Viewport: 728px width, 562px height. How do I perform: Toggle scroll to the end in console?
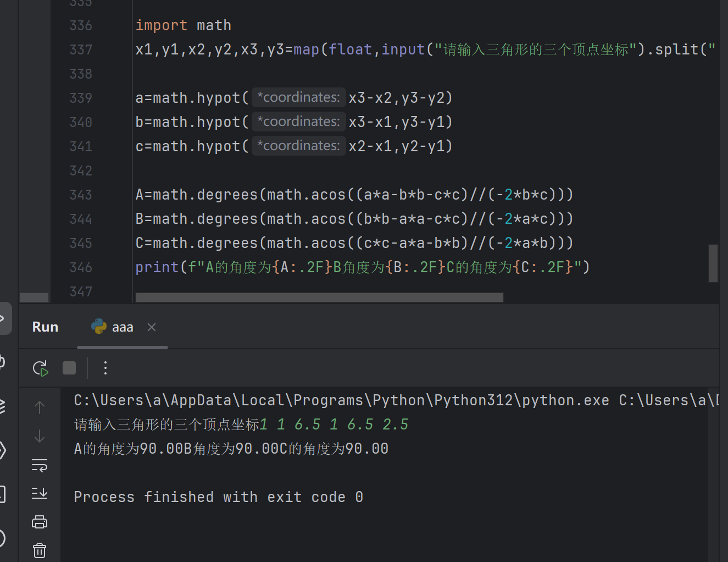click(40, 493)
